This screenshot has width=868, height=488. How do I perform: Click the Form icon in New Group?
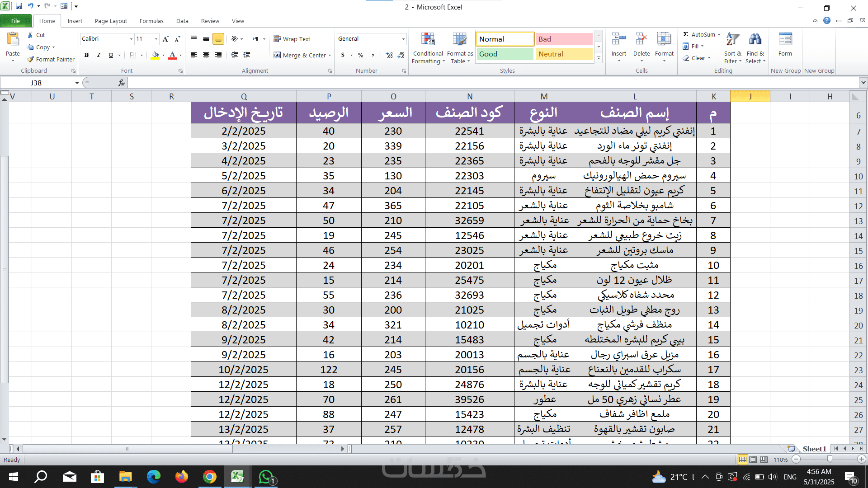point(785,40)
